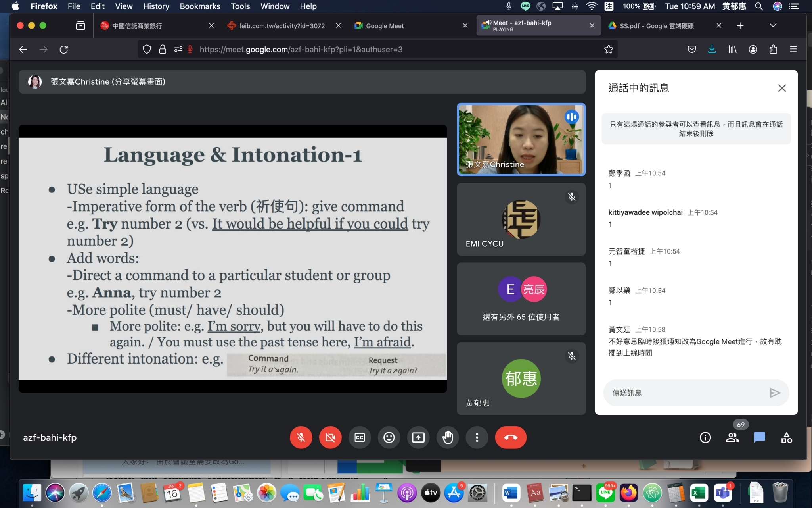812x508 pixels.
Task: Open the activities panel icon
Action: point(787,437)
